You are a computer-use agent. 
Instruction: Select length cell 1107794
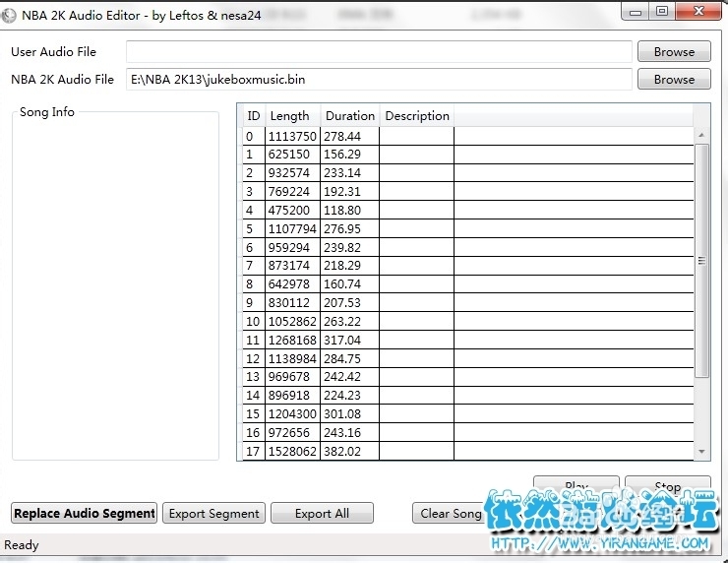pos(292,228)
